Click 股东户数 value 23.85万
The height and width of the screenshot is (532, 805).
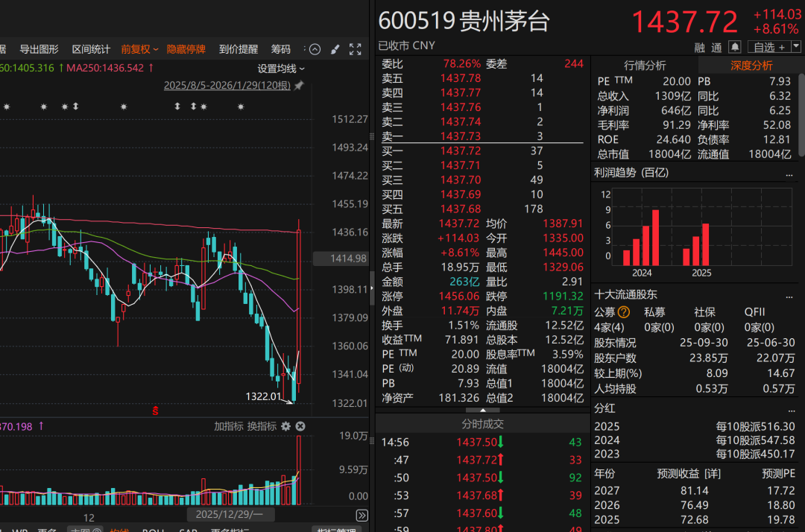tap(709, 358)
